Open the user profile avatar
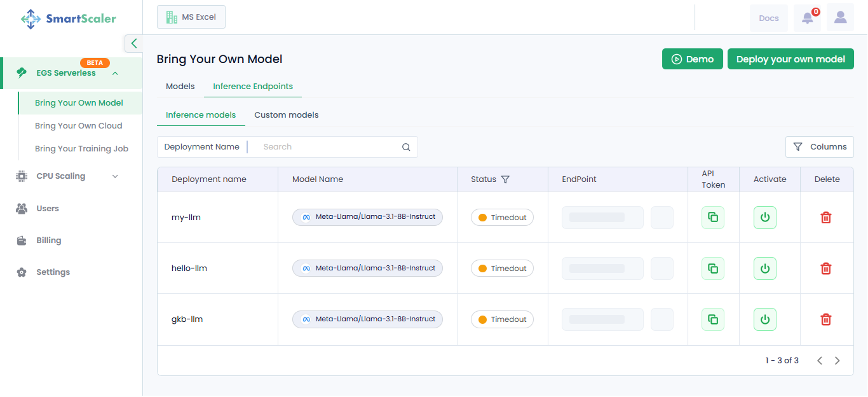868x397 pixels. [840, 18]
